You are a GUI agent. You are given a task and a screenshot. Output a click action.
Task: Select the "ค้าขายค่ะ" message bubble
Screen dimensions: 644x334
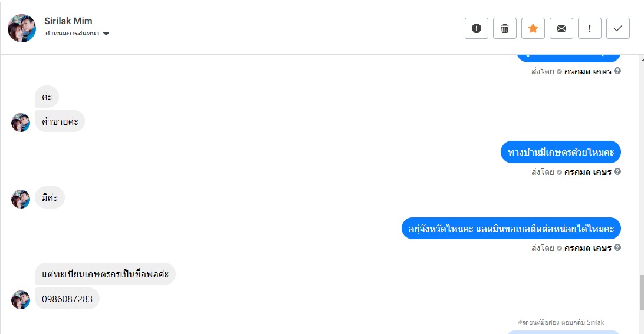click(60, 121)
